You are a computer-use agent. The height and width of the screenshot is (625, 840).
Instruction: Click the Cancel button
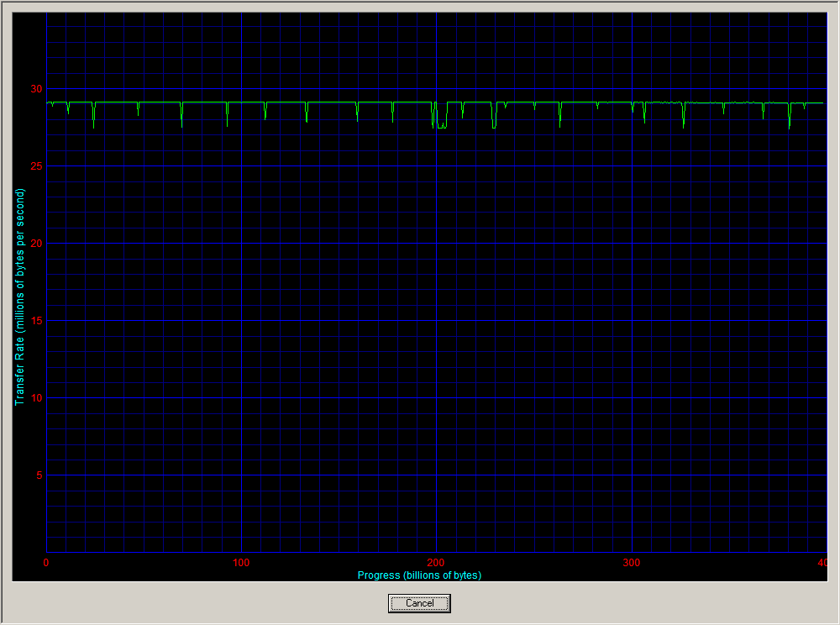click(419, 603)
